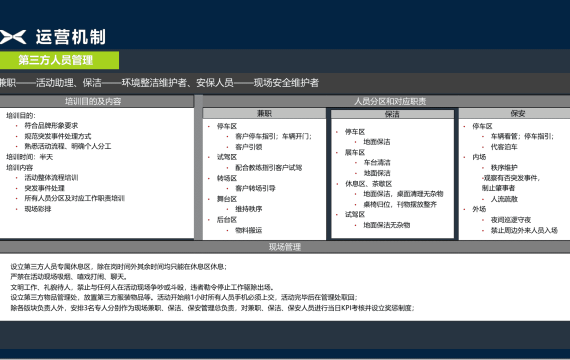Click the '人流疏散' bullet
The height and width of the screenshot is (360, 570).
coord(504,199)
